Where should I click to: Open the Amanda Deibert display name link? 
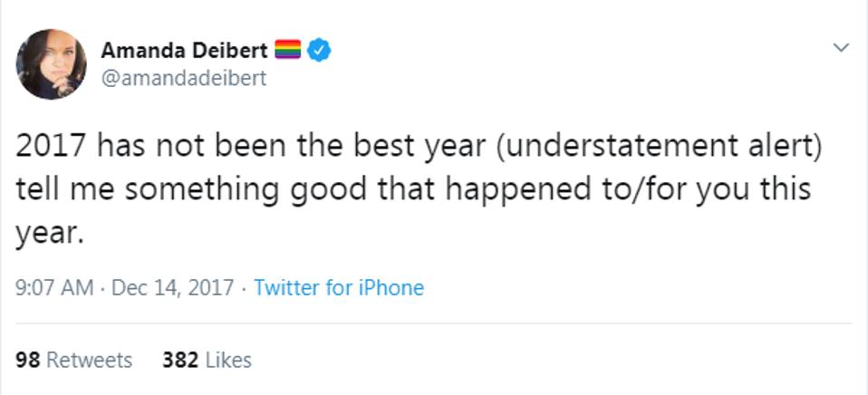(184, 51)
